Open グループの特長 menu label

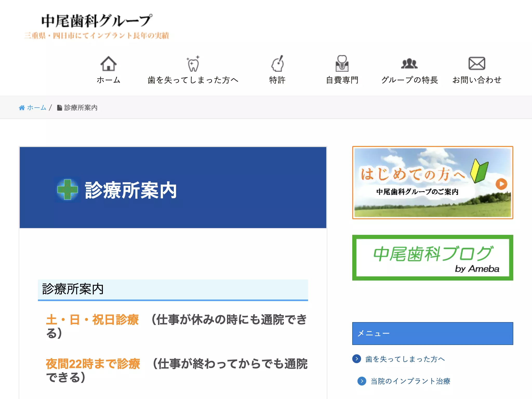click(x=409, y=80)
